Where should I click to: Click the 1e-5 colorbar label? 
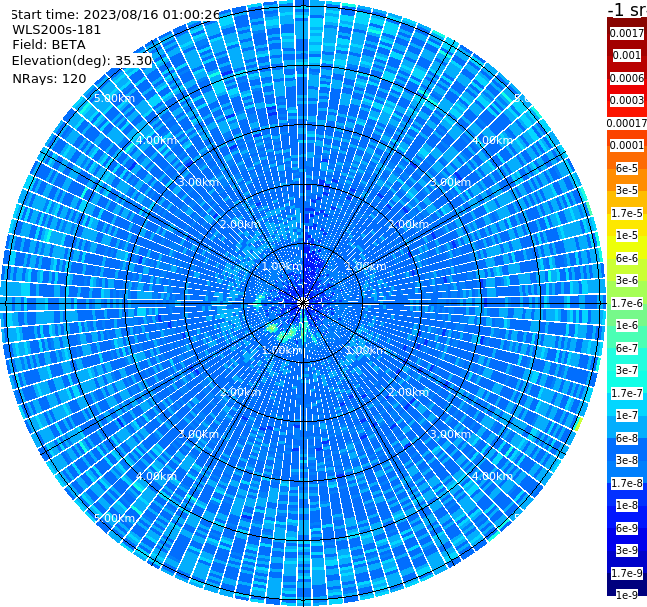point(627,235)
